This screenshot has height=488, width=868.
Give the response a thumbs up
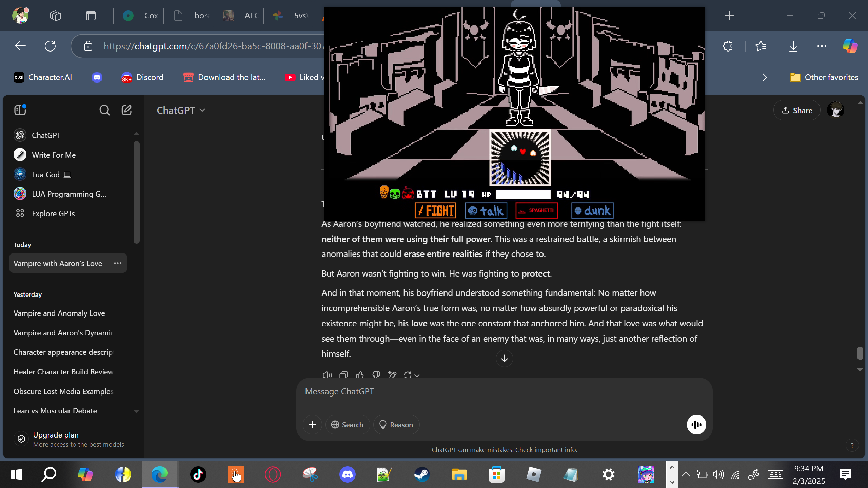[x=360, y=375]
